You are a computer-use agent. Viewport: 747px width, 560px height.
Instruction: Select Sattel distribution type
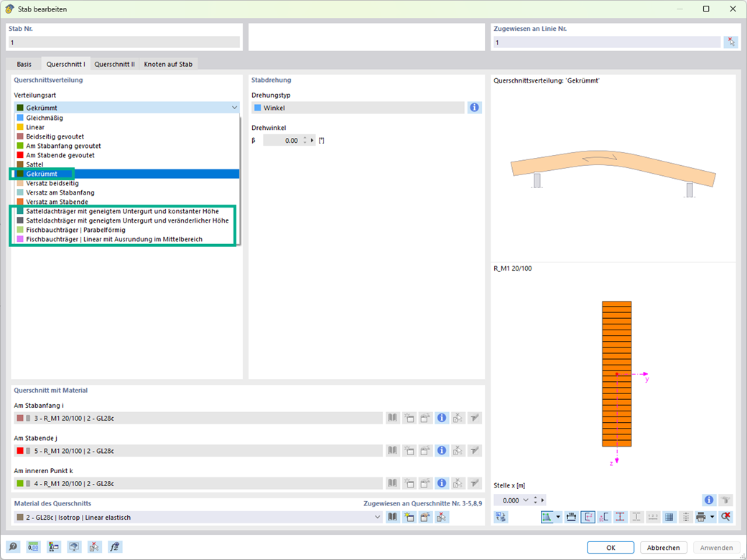pos(126,164)
